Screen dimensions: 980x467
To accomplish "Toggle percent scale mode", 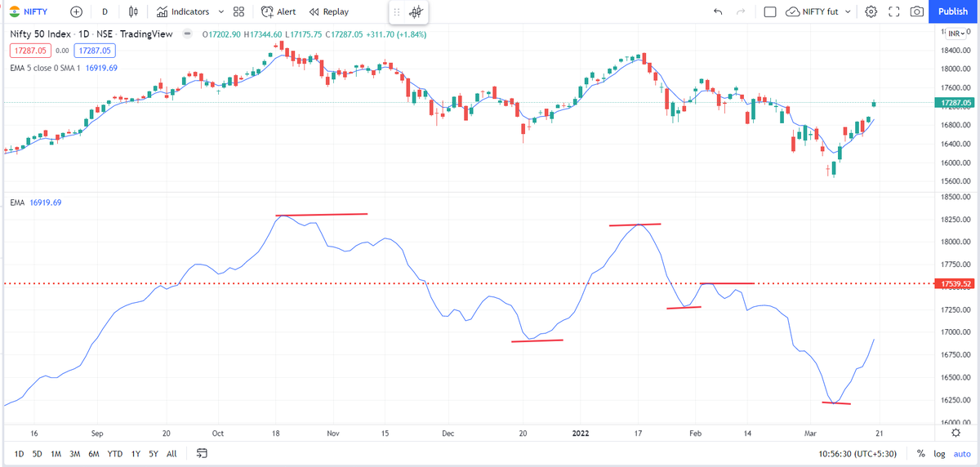I will pos(920,453).
